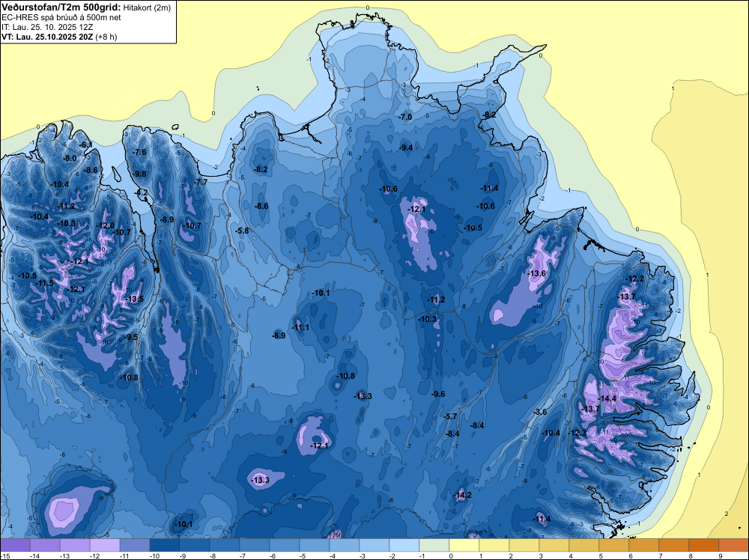Click the line "EC-HRES spá brúuð á 500m net"
The width and height of the screenshot is (749, 560).
tap(61, 18)
